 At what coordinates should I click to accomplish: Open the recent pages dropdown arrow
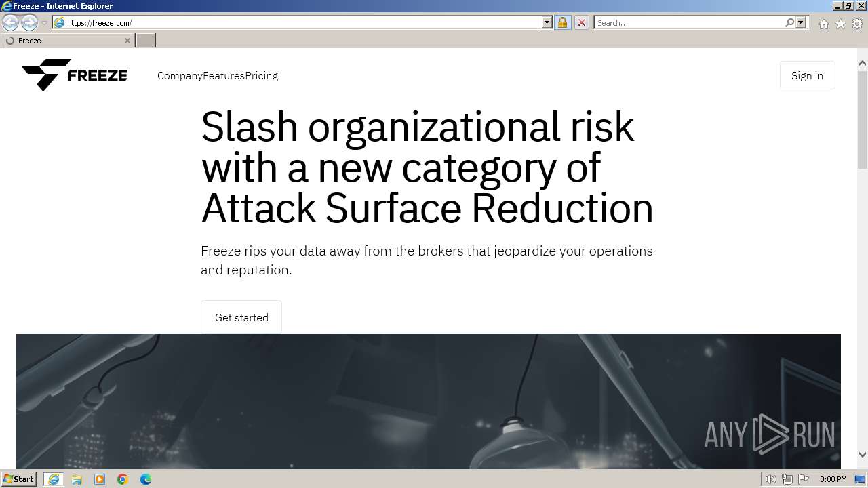point(44,22)
